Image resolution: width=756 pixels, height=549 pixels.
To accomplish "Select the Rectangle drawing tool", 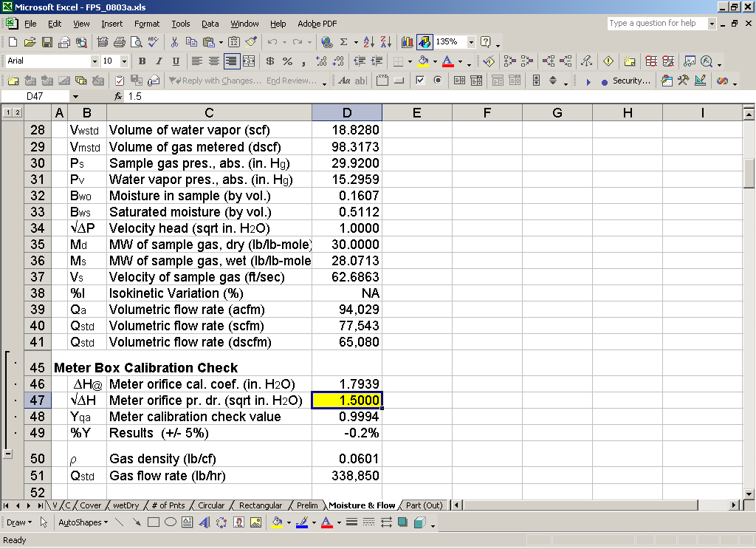I will click(154, 522).
